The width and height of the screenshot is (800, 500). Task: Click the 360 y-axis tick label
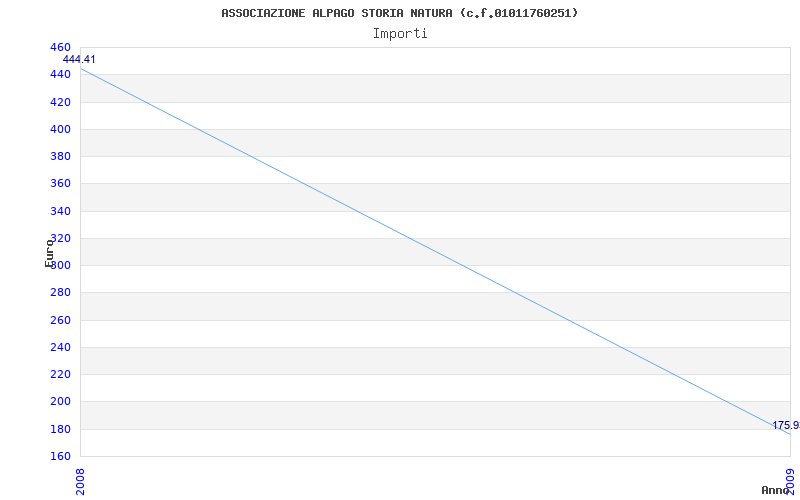[x=60, y=184]
